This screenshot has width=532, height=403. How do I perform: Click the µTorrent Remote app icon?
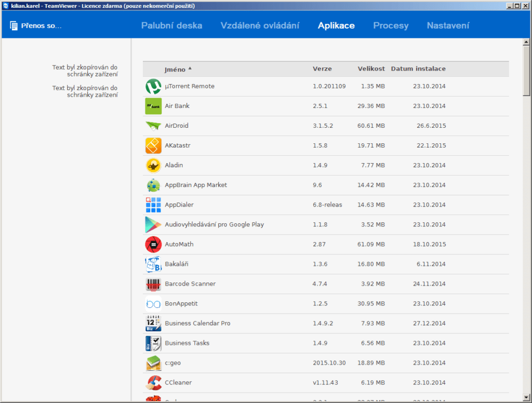[x=153, y=87]
